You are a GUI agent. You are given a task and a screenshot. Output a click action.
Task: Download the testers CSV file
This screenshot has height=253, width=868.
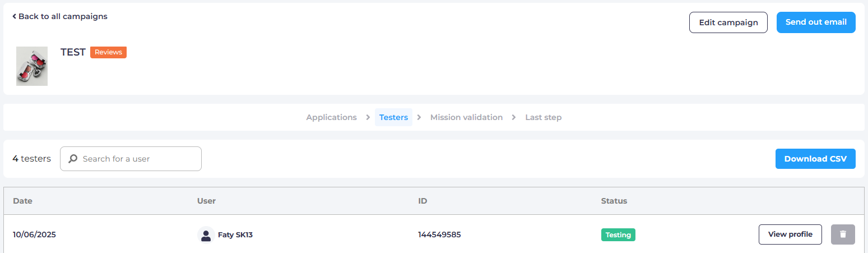(815, 159)
